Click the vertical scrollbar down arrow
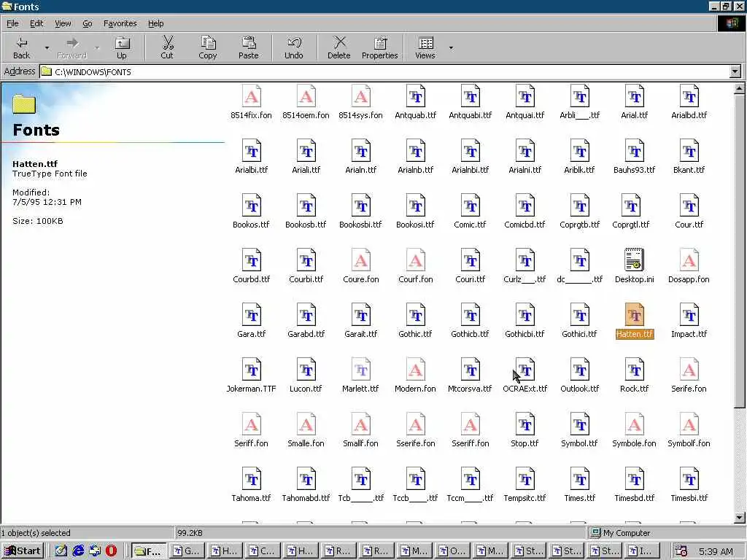This screenshot has height=560, width=747. (740, 518)
